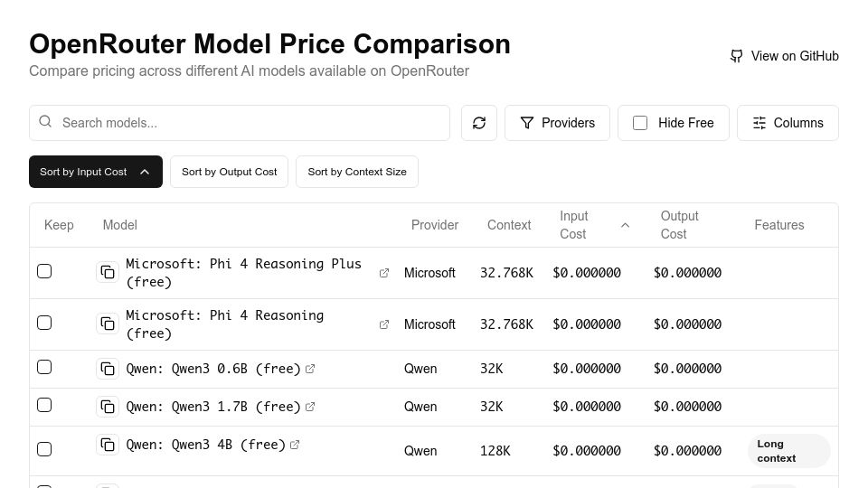Screen dimensions: 868x488
Task: Check Keep box for Phi 4 Reasoning Plus
Action: click(x=44, y=271)
